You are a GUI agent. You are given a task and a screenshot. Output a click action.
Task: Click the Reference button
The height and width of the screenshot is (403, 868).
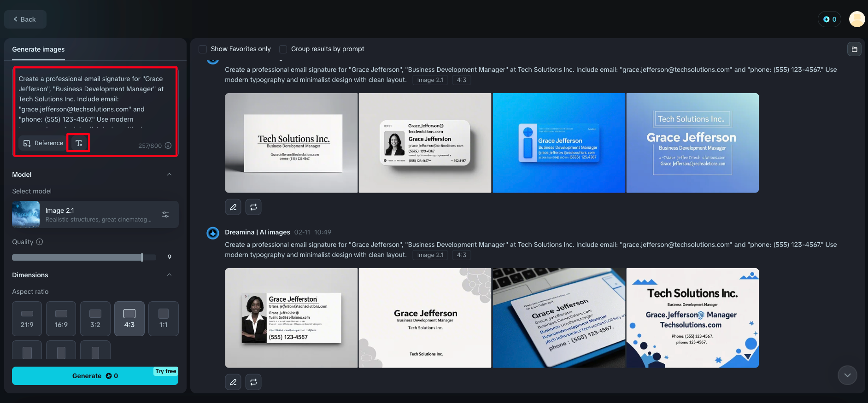click(43, 143)
